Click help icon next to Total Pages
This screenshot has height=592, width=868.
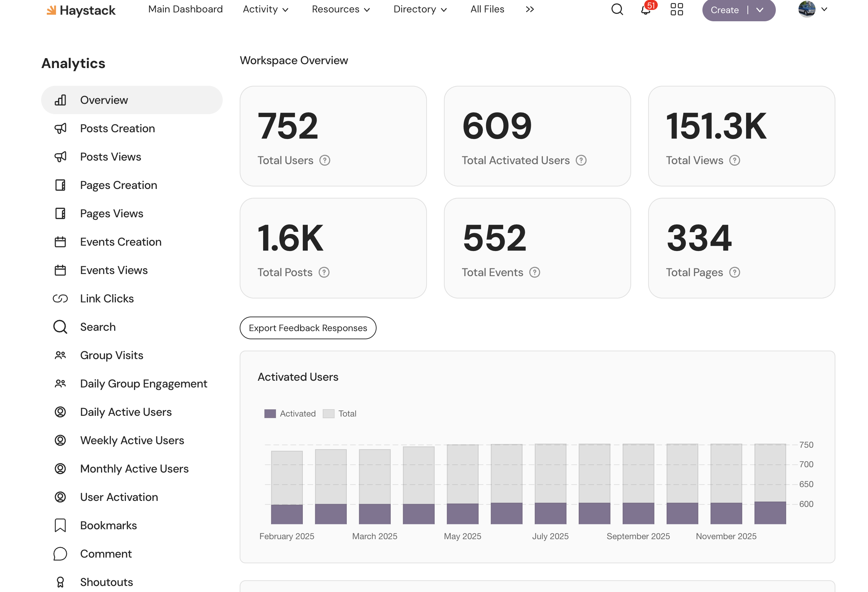(x=734, y=272)
